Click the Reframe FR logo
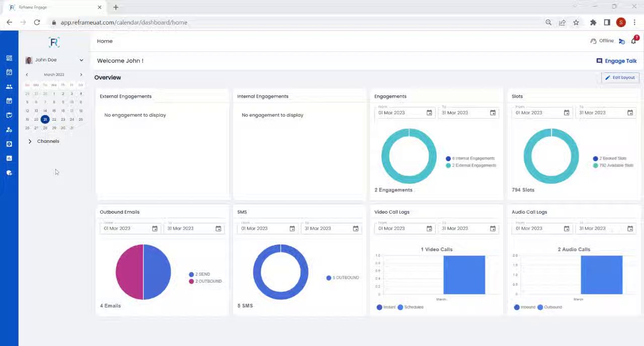The height and width of the screenshot is (346, 644). coord(54,42)
